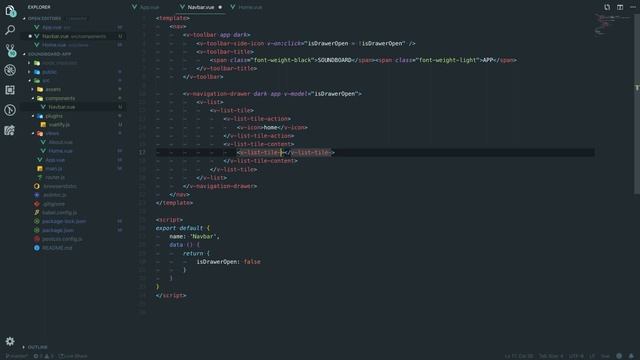This screenshot has width=640, height=360.
Task: Open Home.vue from Open Editors list
Action: tap(73, 45)
